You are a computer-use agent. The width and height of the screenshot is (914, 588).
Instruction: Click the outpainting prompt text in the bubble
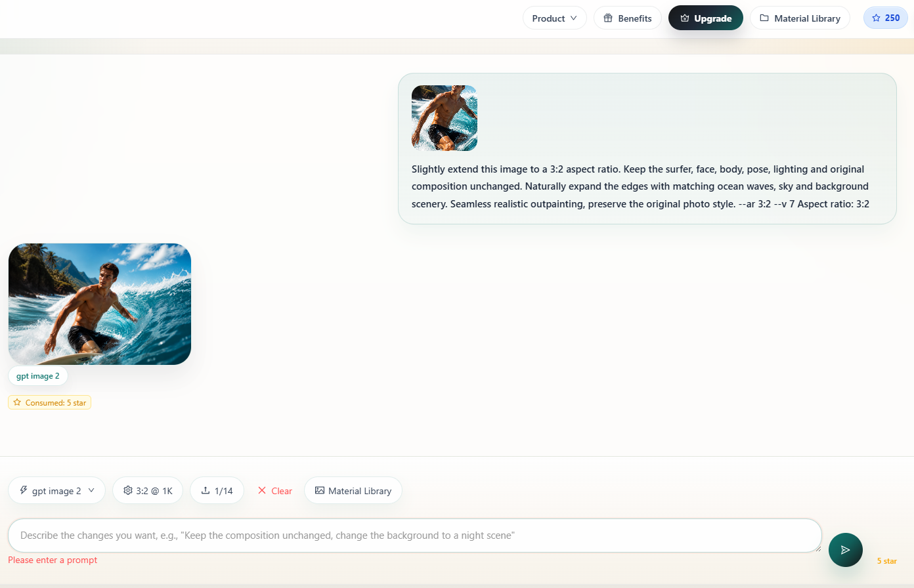[640, 186]
